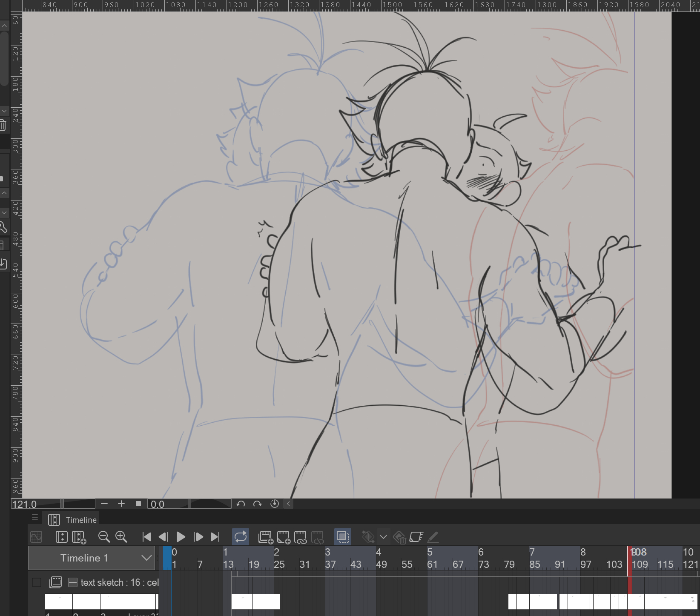Go to the last frame
Viewport: 700px width, 616px height.
pyautogui.click(x=215, y=537)
